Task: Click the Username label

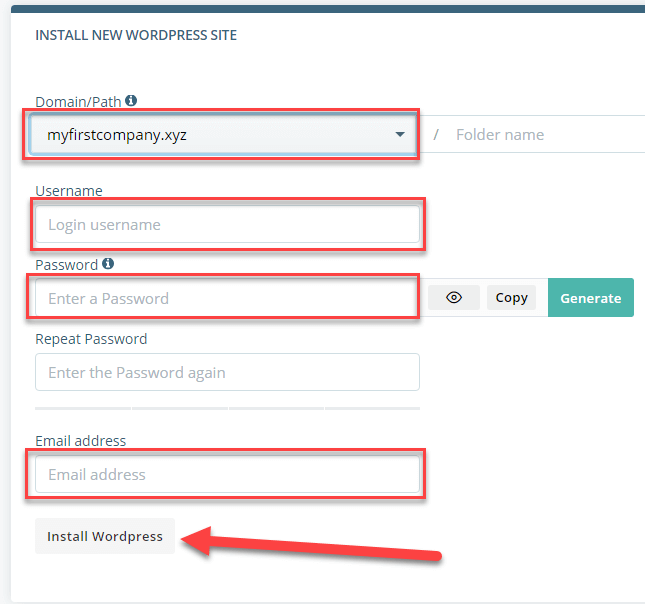Action: (69, 190)
